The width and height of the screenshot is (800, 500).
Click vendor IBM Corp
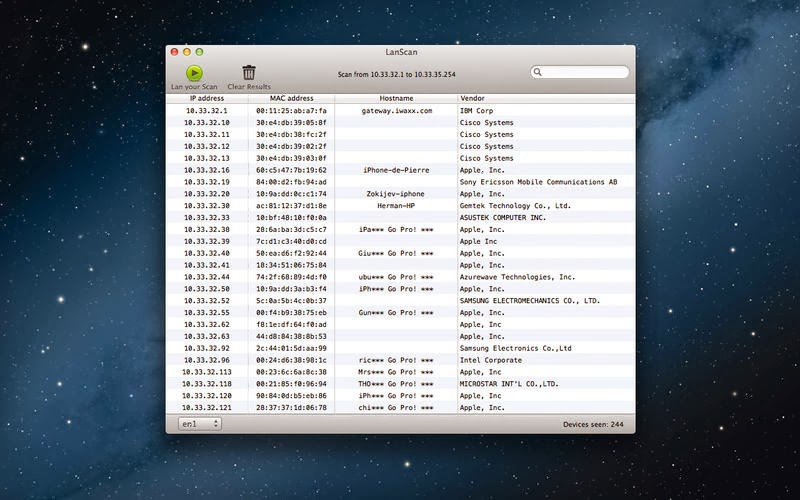point(477,111)
